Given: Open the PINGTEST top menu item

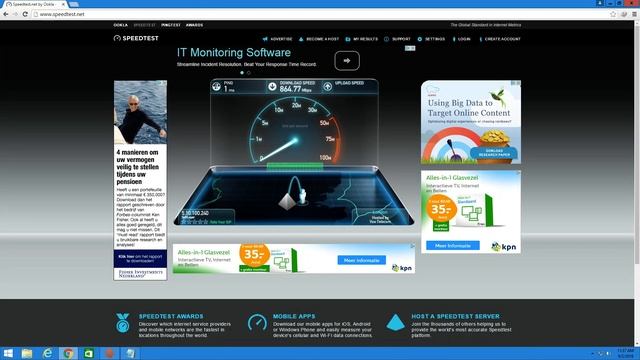Looking at the screenshot, I should click(x=171, y=25).
